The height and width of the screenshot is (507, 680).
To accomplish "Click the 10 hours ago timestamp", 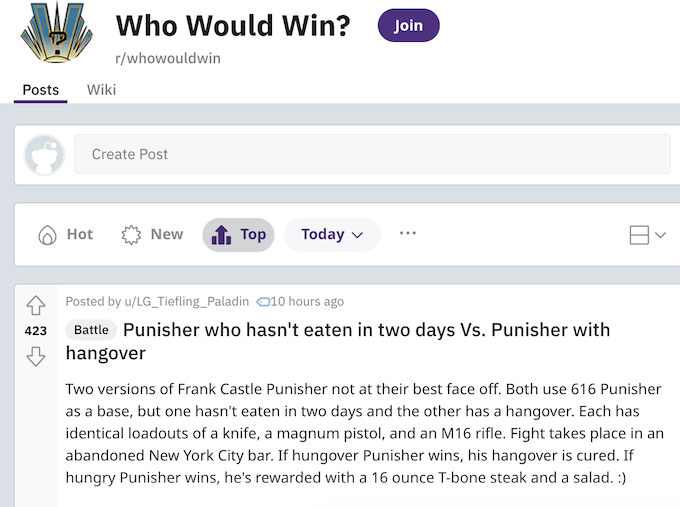I will point(307,301).
